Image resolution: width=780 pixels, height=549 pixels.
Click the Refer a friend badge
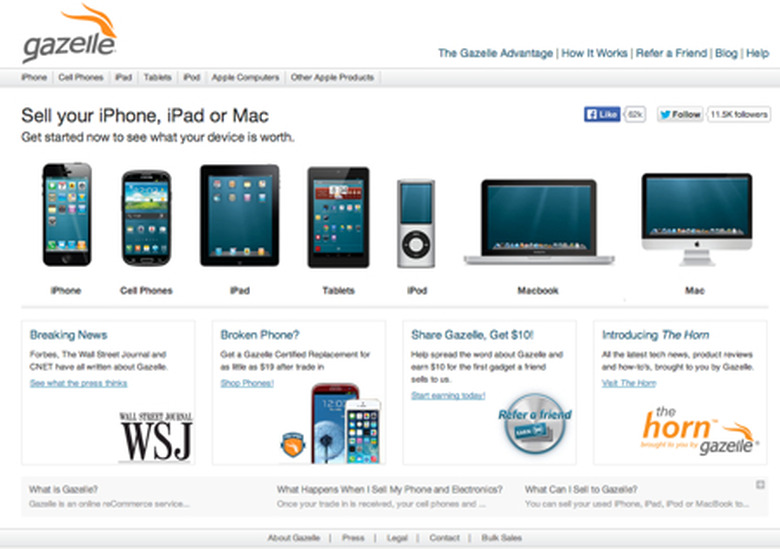coord(535,424)
